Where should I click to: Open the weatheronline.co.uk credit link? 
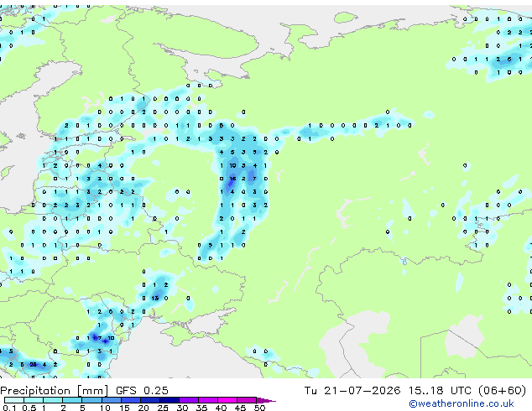(462, 403)
